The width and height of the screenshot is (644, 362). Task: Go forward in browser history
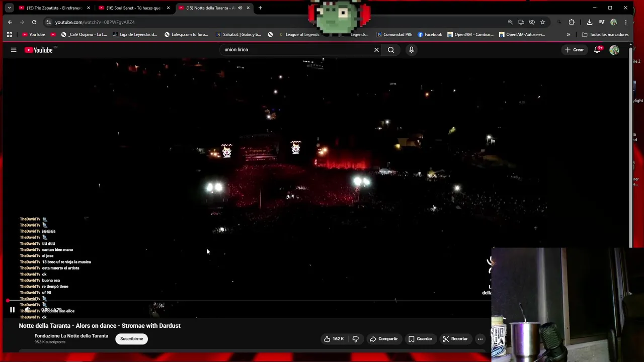[22, 22]
